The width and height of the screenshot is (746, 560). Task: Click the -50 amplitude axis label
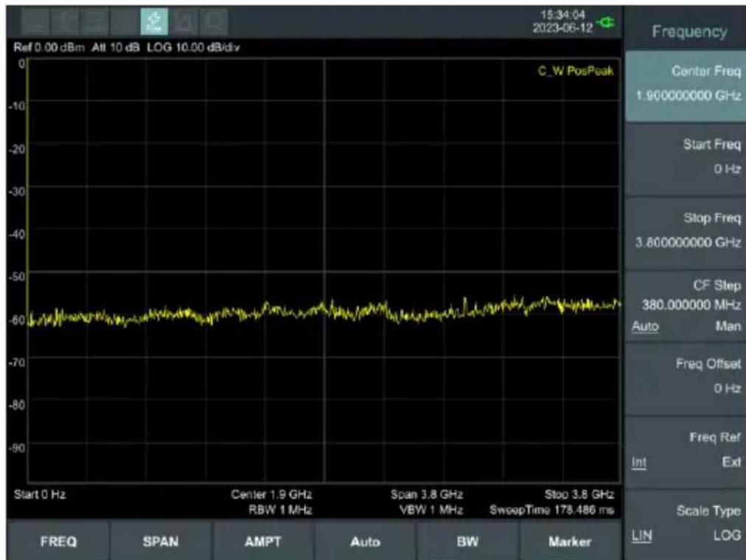click(17, 276)
